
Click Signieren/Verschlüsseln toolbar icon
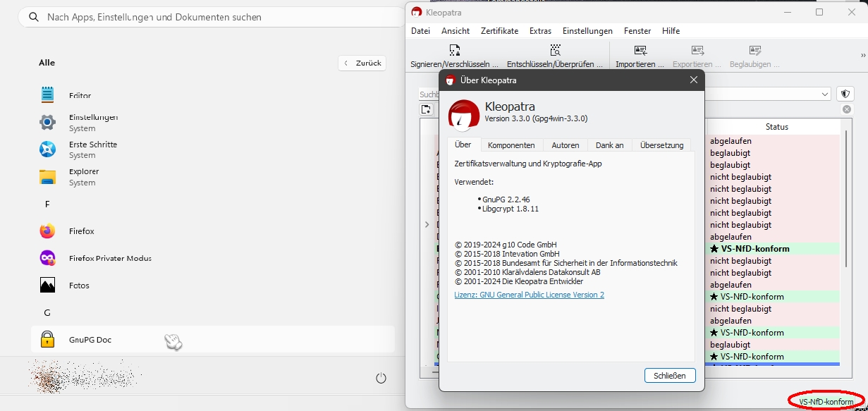coord(455,51)
